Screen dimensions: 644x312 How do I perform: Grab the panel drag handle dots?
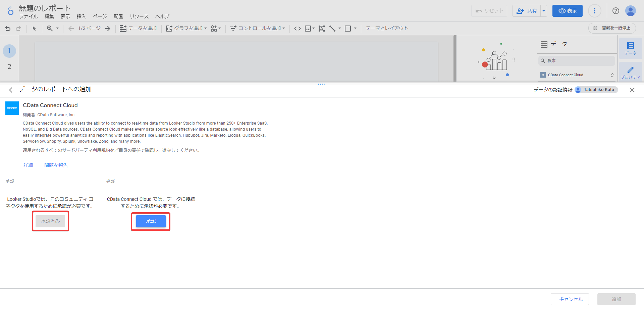tap(322, 84)
